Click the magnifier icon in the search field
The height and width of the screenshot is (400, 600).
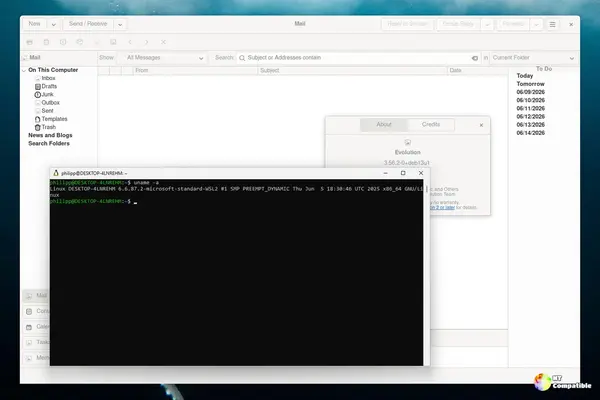(x=242, y=58)
